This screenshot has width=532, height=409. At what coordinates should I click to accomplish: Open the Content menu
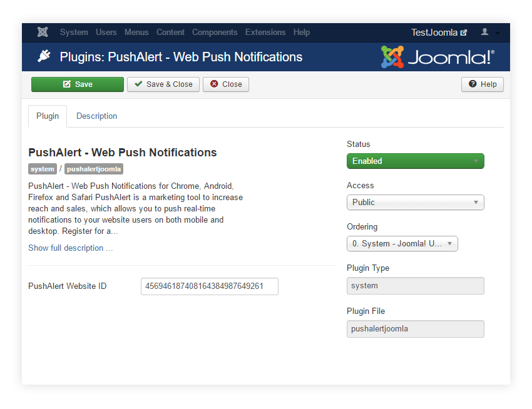170,33
